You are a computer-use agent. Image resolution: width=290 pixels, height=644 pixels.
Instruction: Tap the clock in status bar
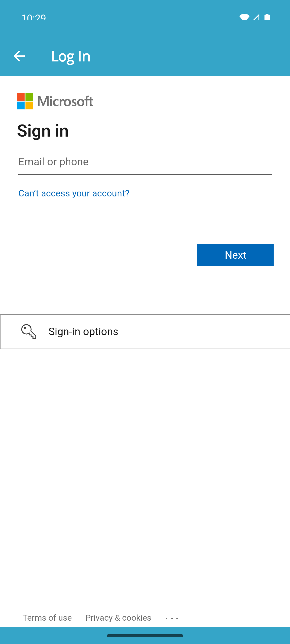[34, 17]
